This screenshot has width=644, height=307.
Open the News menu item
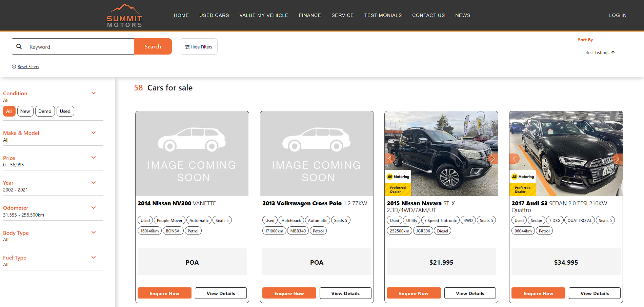463,15
